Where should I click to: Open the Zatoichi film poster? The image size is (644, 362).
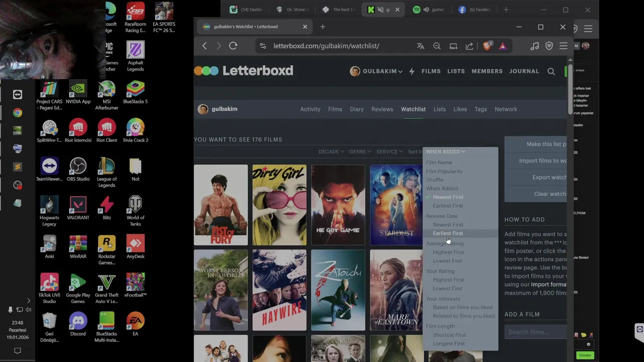(338, 290)
